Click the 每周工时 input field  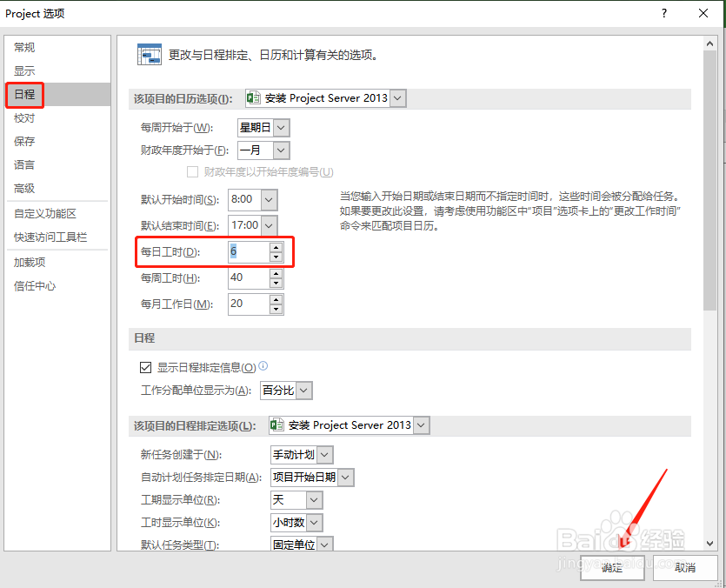[x=249, y=278]
